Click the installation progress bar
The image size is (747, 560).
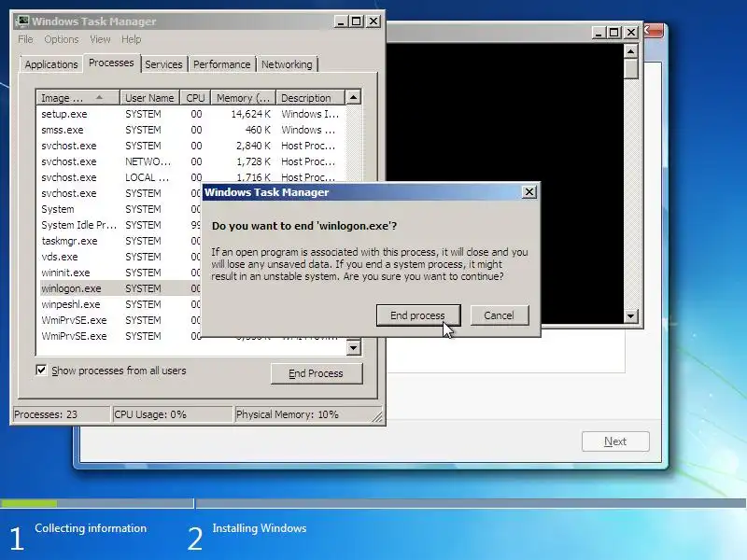tap(373, 503)
